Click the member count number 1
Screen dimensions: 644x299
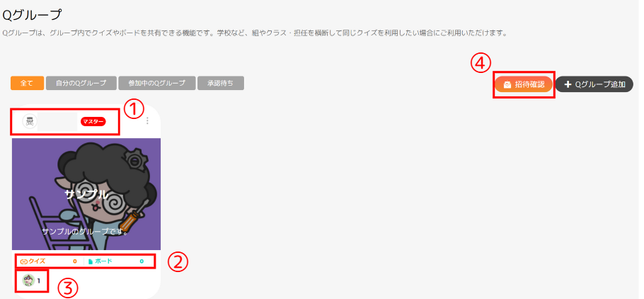pyautogui.click(x=39, y=281)
